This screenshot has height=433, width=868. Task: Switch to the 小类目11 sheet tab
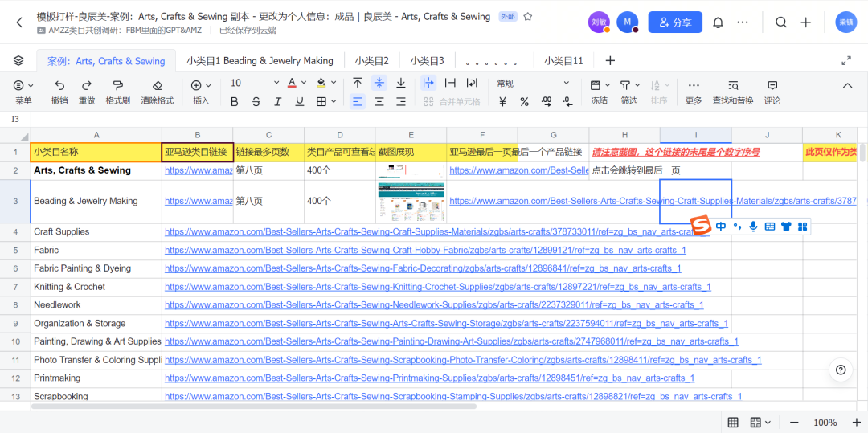point(563,61)
